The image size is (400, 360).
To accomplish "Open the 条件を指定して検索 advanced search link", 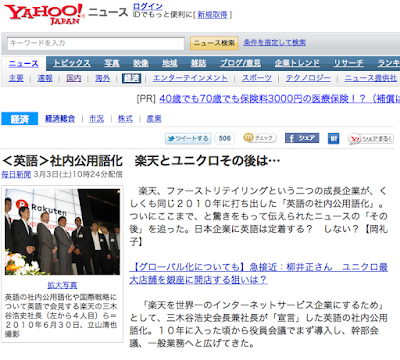I will tap(275, 42).
